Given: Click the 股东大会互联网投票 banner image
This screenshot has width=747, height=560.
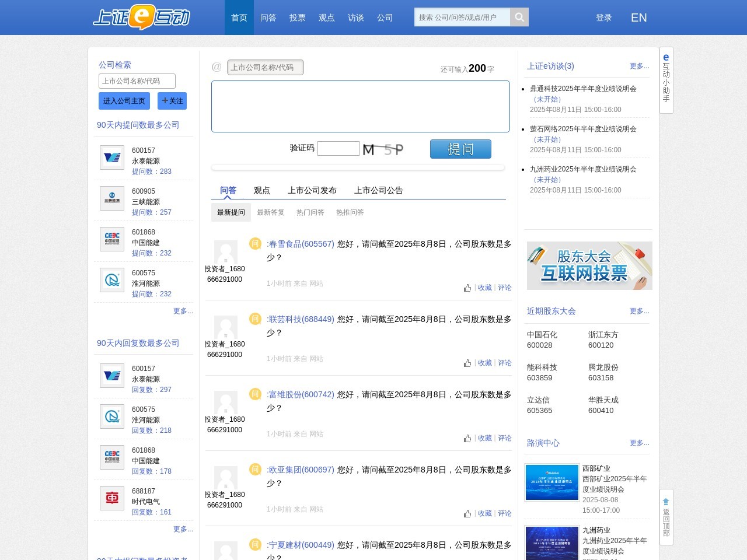Looking at the screenshot, I should coord(589,265).
